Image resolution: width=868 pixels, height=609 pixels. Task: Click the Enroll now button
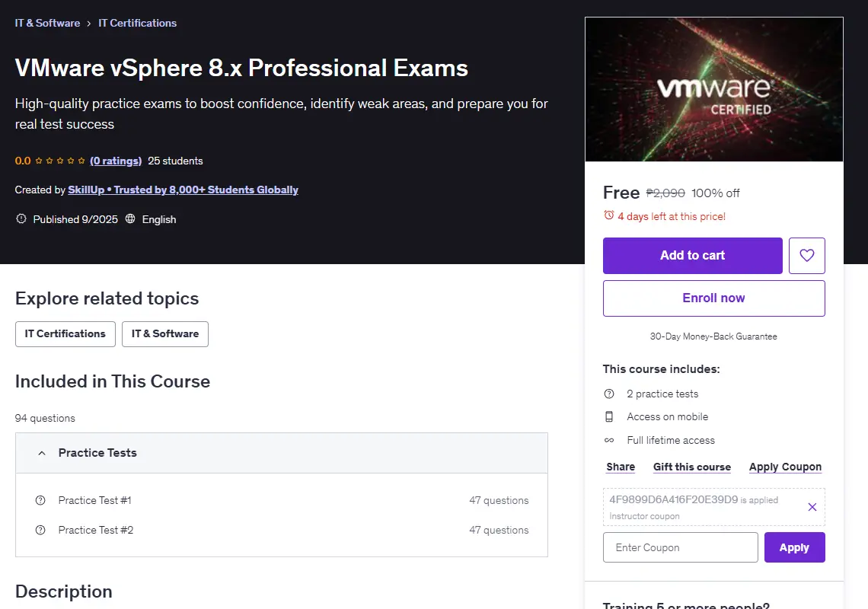click(x=714, y=298)
